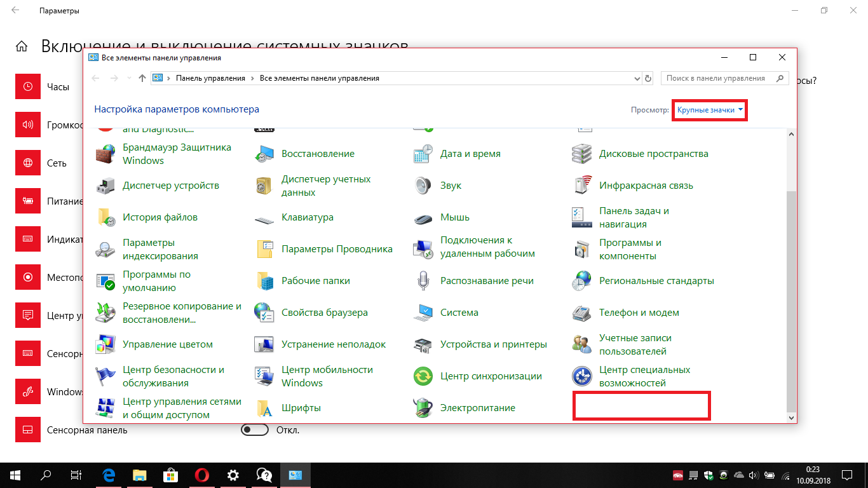Open Рабочие папки icon

pyautogui.click(x=264, y=281)
